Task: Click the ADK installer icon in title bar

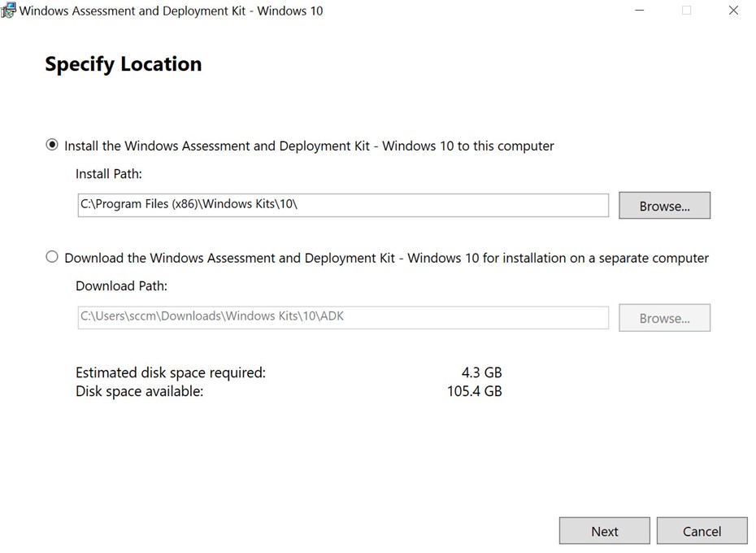Action: (x=8, y=10)
